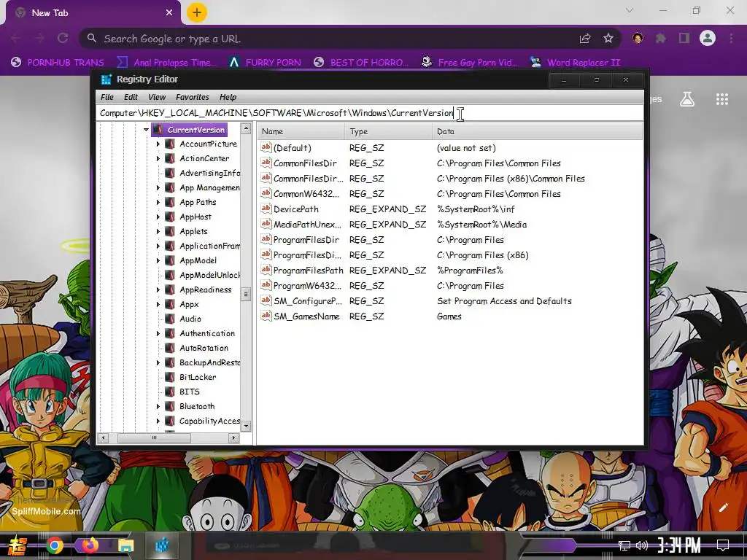Select the Audio registry key
The image size is (747, 560).
[190, 319]
